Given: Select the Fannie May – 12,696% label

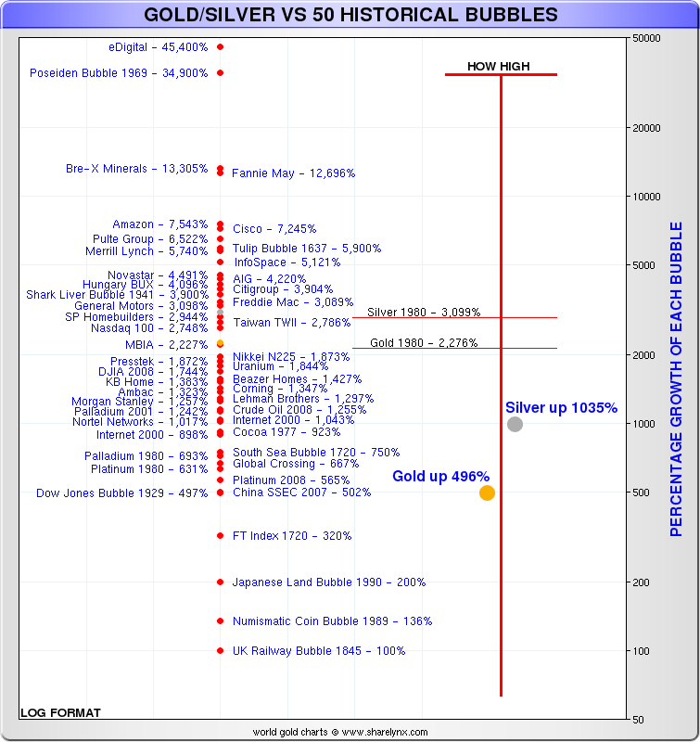Looking at the screenshot, I should click(x=293, y=173).
